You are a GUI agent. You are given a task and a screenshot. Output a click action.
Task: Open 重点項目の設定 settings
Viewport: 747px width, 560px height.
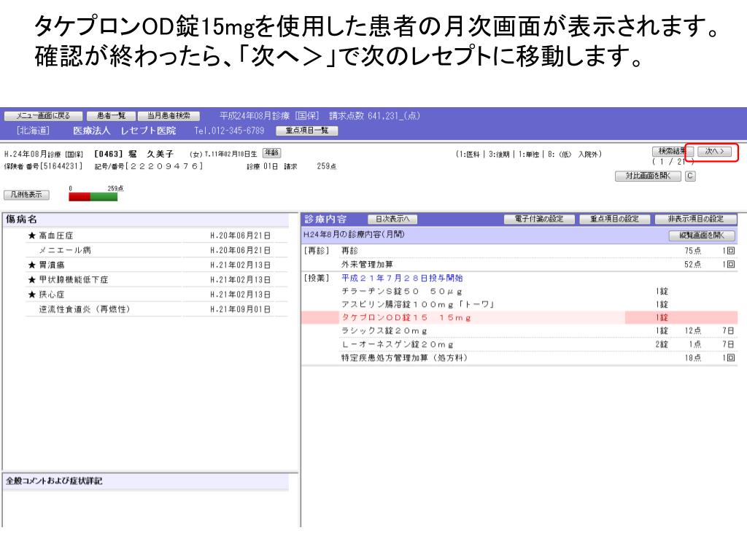pos(614,219)
